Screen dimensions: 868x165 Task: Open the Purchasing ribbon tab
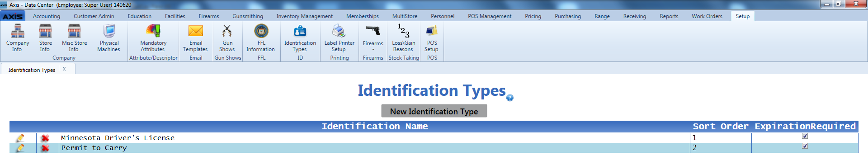tap(568, 16)
